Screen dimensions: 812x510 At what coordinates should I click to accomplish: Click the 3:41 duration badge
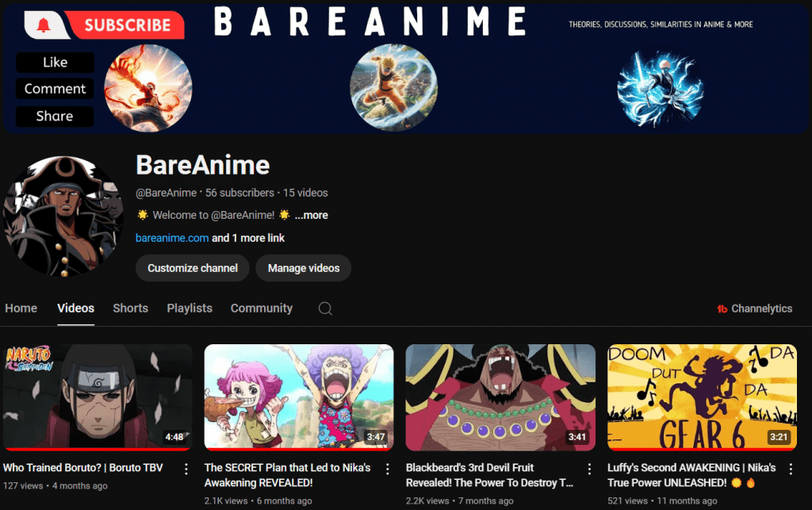point(577,437)
